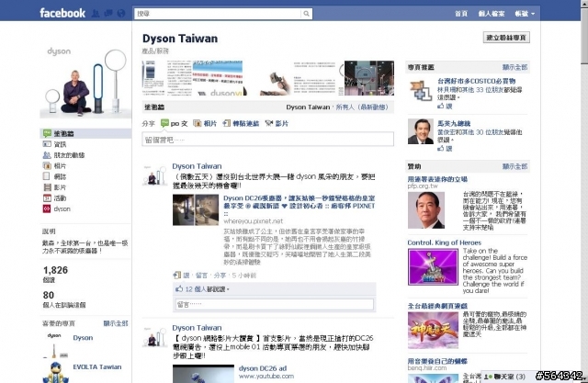Click the wall post message input box

click(x=267, y=140)
